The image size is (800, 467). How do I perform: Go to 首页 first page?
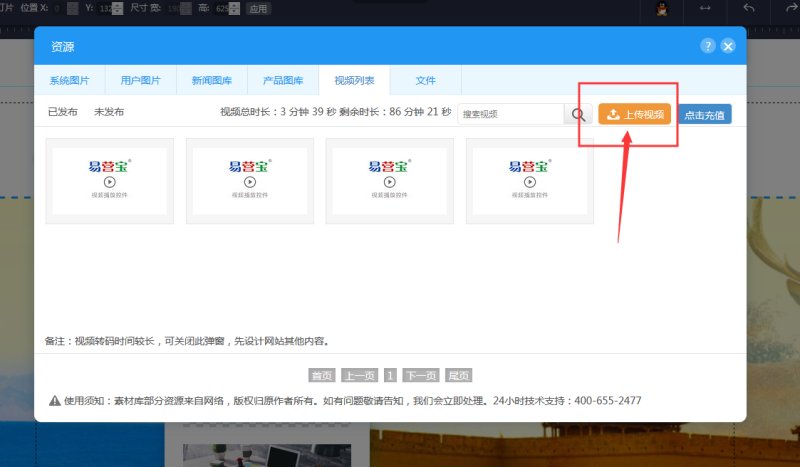click(321, 376)
